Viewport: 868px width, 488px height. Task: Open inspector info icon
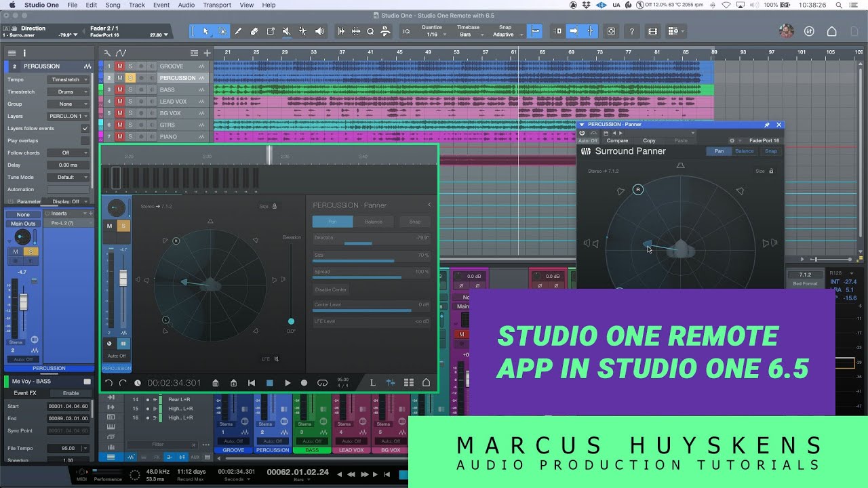click(x=24, y=53)
